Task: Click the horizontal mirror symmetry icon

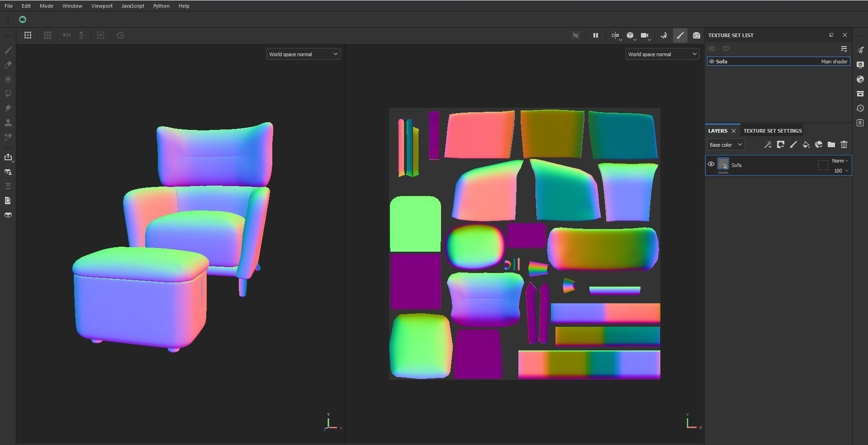Action: coord(67,35)
